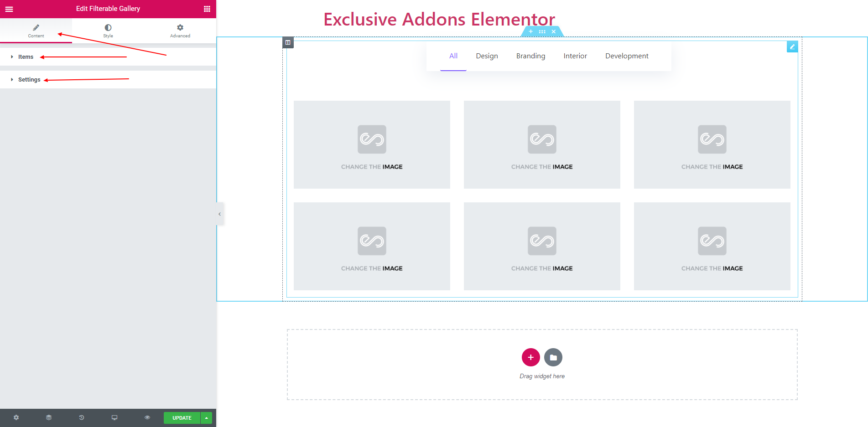Click the Exclusive Addons Elementor heading
Screen dimensions: 868x427
click(439, 19)
